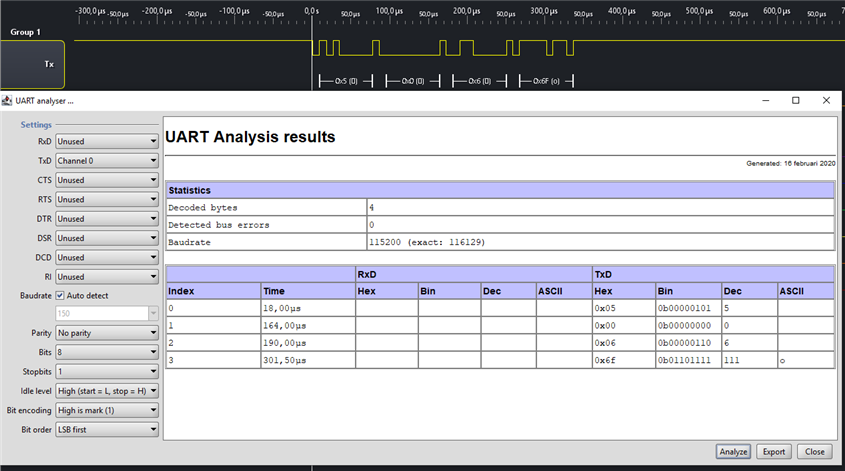Click the 0x6F decoded byte annotation
845x471 pixels.
(545, 81)
